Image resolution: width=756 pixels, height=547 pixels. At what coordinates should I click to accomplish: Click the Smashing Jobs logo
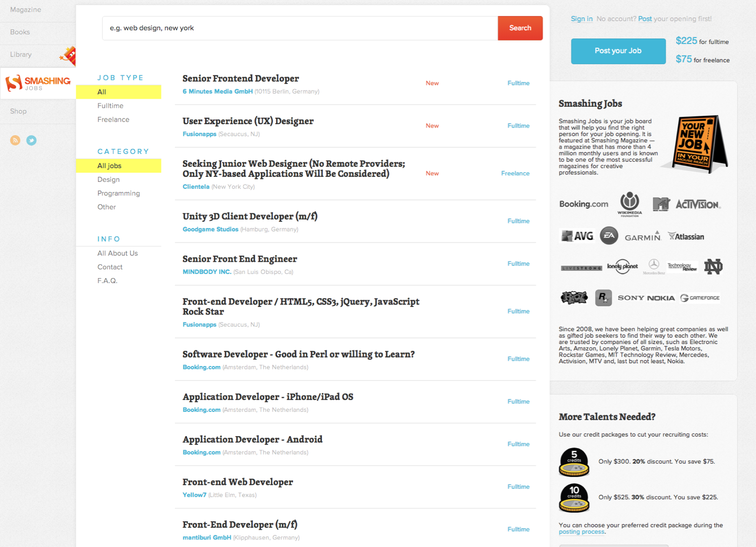click(x=38, y=83)
